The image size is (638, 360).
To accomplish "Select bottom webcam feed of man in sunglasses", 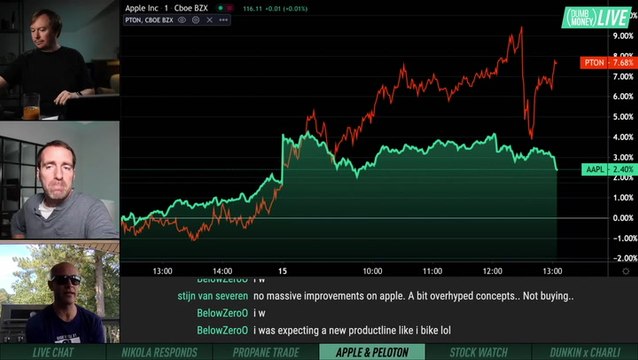I will pyautogui.click(x=60, y=293).
